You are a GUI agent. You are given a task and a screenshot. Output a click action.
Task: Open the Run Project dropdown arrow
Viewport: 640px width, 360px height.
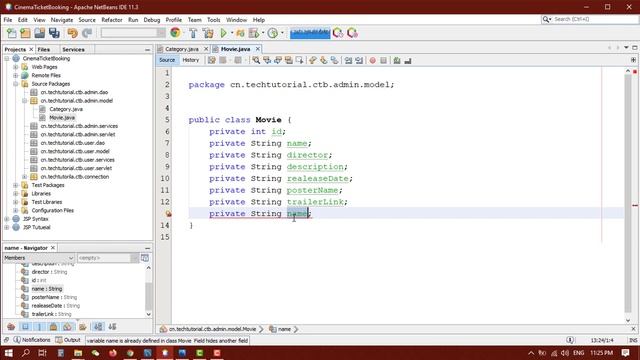point(232,33)
